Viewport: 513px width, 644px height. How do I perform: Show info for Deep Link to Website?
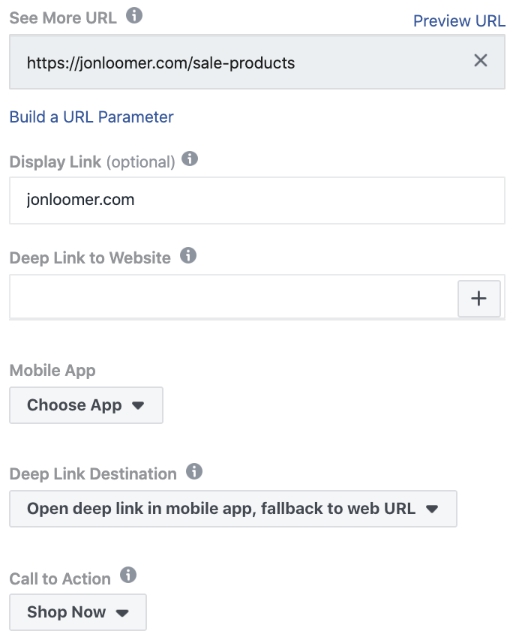(188, 255)
